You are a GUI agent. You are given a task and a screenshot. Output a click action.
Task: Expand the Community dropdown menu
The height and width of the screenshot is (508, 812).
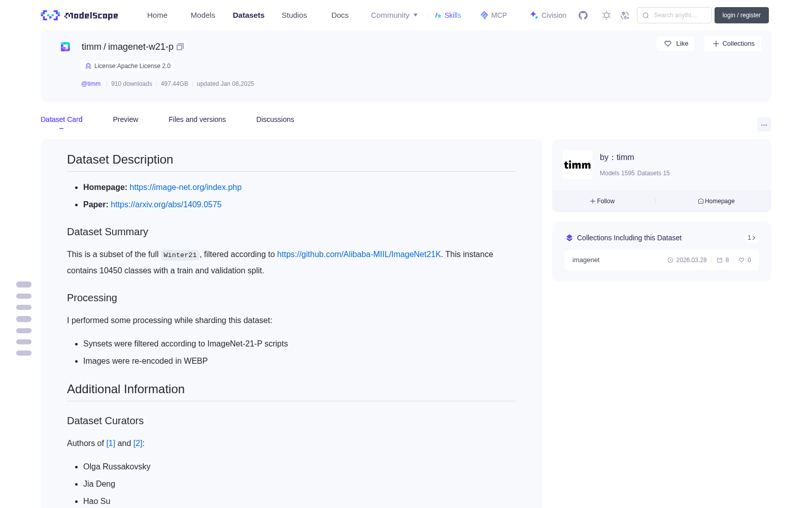click(394, 15)
